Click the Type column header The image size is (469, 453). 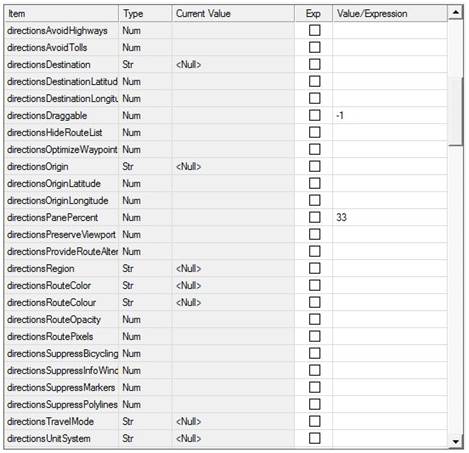(x=145, y=14)
